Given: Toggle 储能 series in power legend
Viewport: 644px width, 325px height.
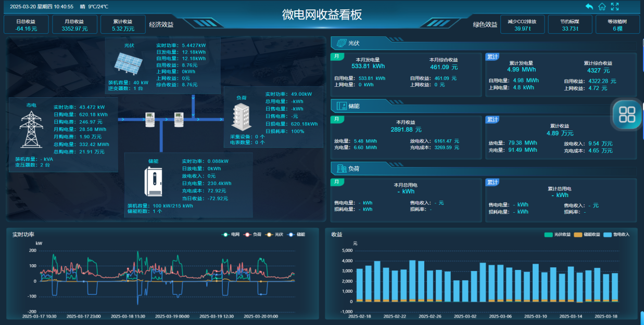Looking at the screenshot, I should coord(296,235).
